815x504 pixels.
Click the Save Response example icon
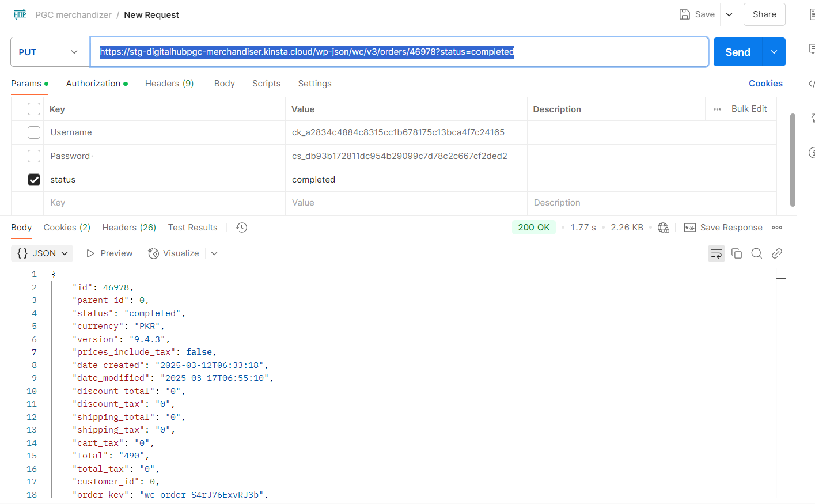[x=689, y=228]
